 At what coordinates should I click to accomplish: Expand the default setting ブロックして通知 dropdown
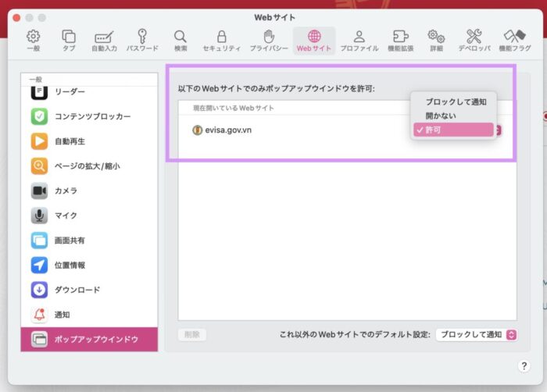pyautogui.click(x=477, y=334)
